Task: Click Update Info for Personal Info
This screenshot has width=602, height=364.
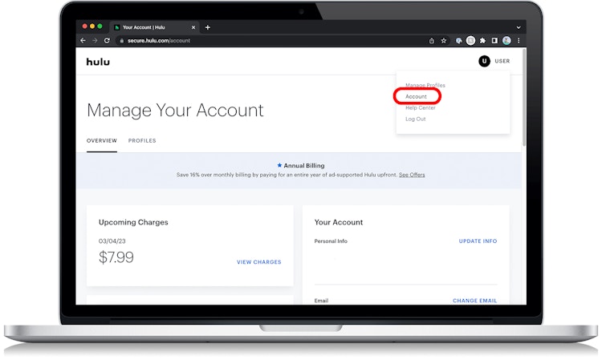Action: pyautogui.click(x=478, y=241)
